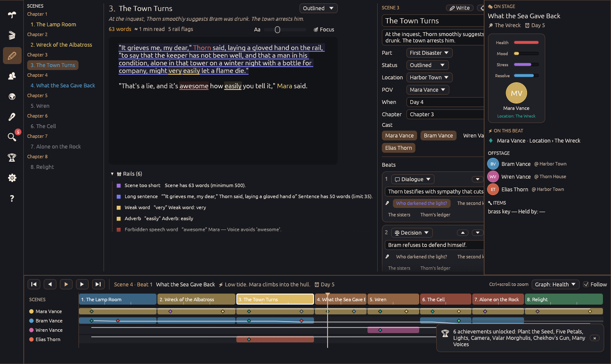Open the Graph: Health dropdown

555,284
